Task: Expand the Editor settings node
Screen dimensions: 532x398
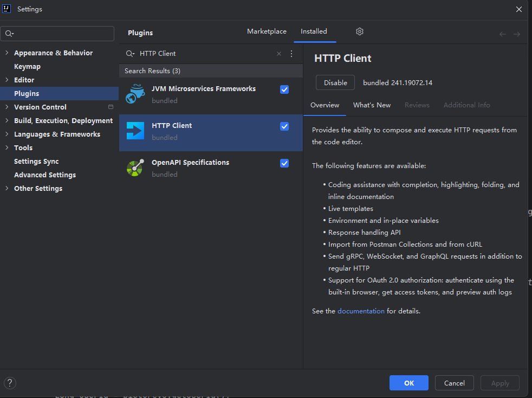Action: pyautogui.click(x=7, y=80)
